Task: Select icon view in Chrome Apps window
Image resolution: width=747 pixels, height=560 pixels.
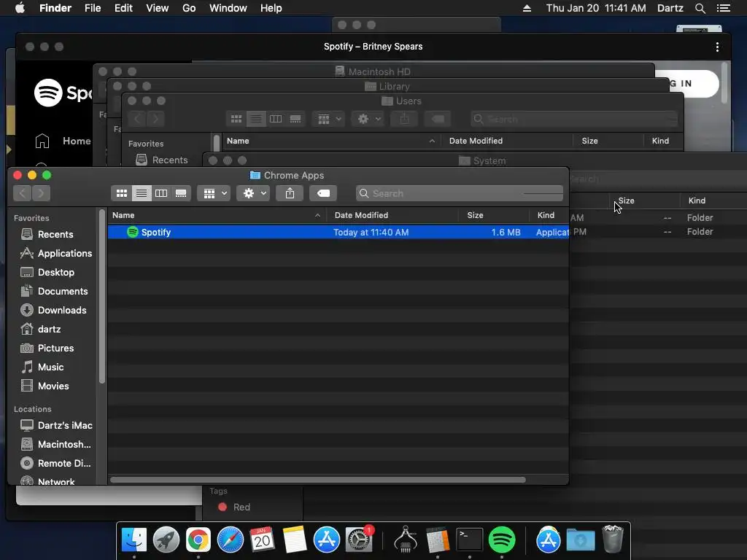Action: tap(122, 193)
